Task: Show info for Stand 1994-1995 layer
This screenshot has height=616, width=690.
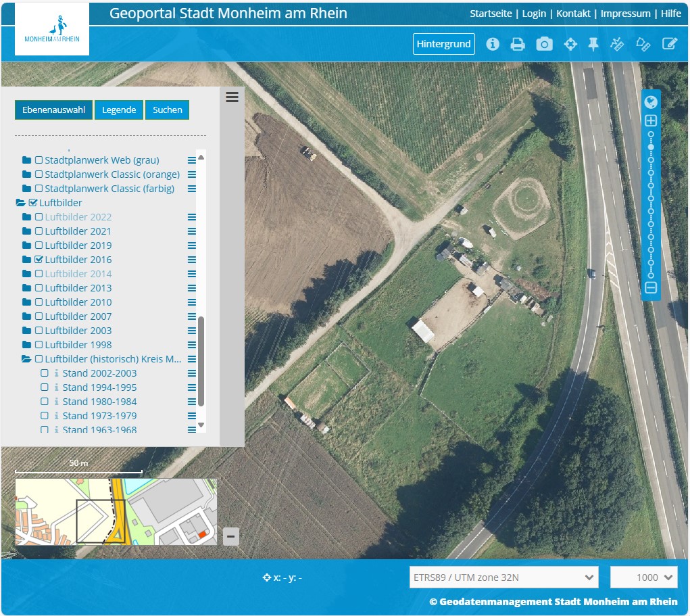Action: tap(56, 387)
